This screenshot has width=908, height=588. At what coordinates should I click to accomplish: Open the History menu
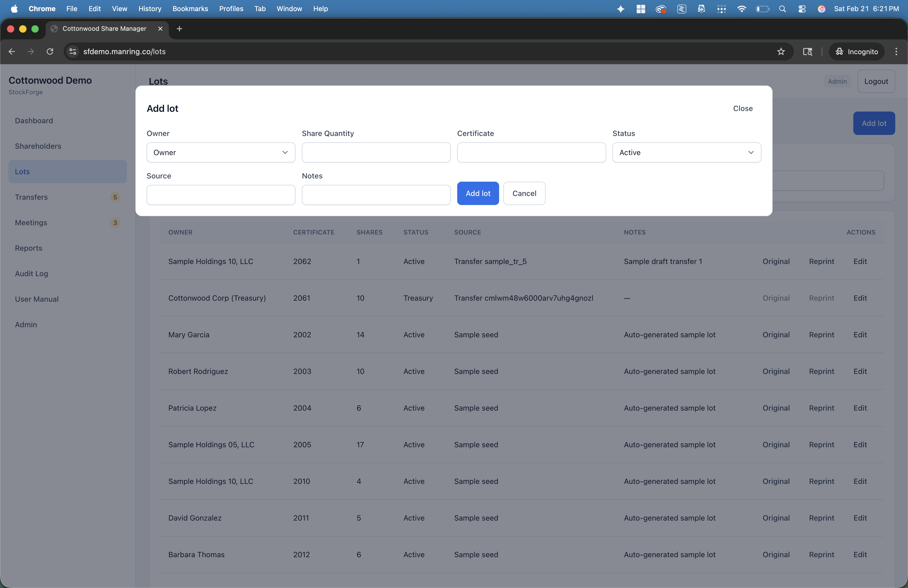149,9
